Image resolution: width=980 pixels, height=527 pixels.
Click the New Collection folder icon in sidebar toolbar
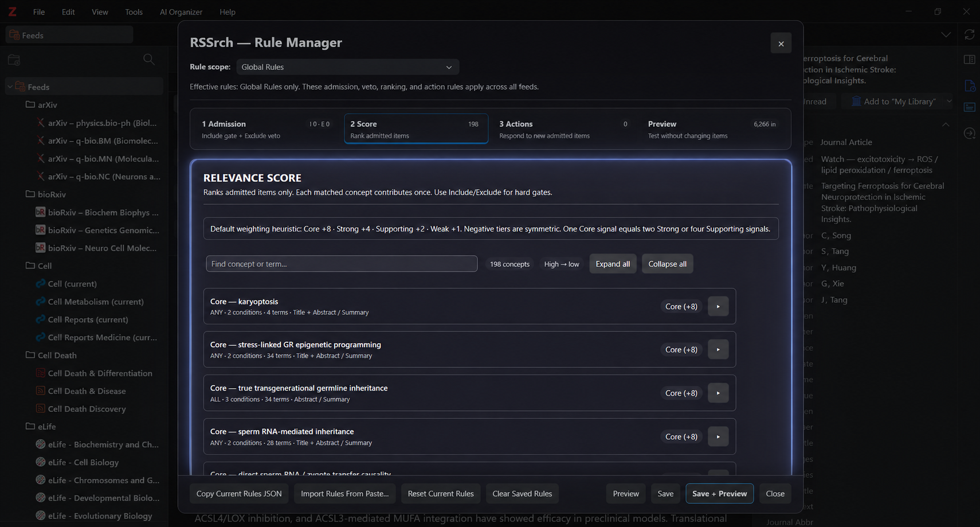14,60
